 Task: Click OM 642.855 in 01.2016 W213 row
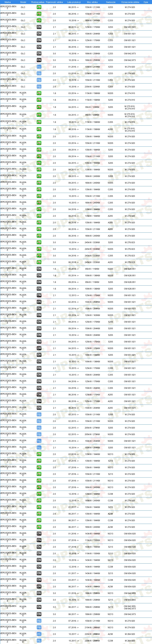(130, 593)
